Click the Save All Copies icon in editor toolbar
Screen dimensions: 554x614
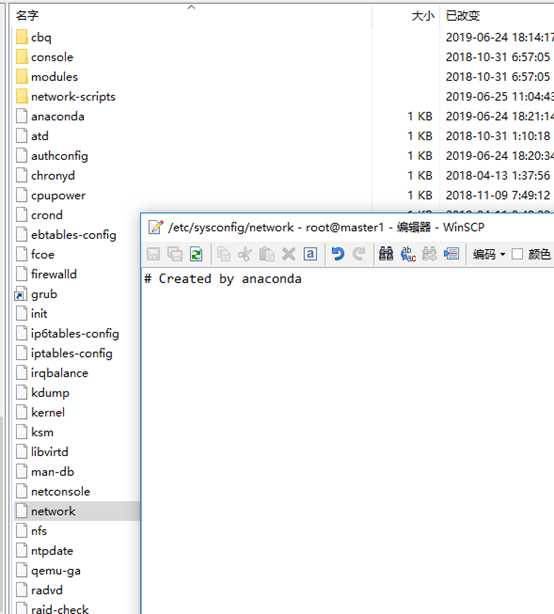175,254
